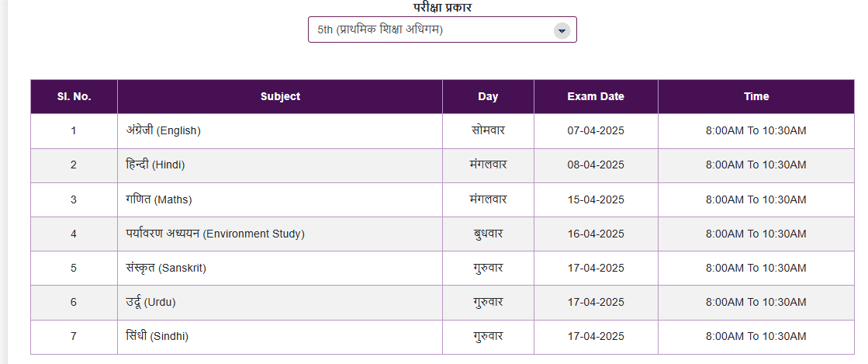This screenshot has width=868, height=364.
Task: Click the exam date 07-04-2025
Action: (x=596, y=131)
